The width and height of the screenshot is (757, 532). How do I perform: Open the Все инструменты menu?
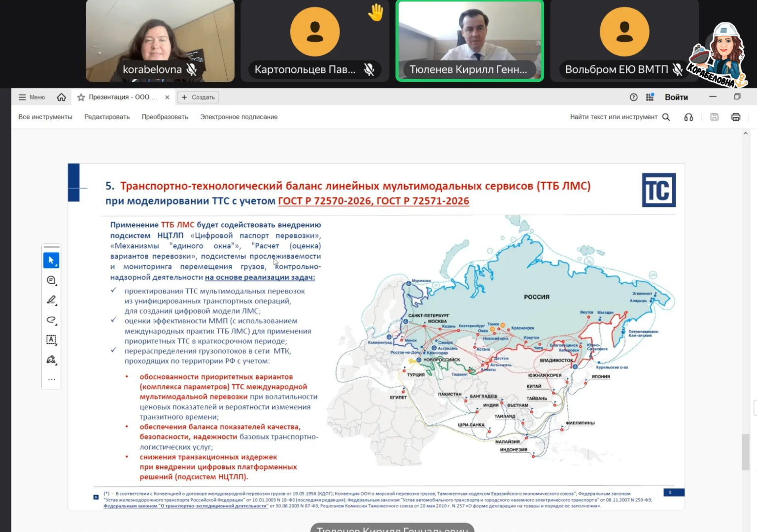click(45, 117)
